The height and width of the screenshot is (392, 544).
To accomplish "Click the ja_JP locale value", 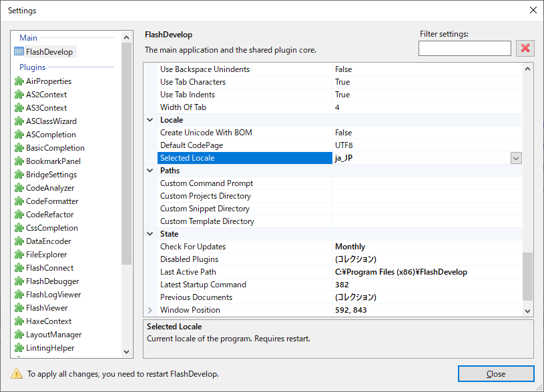I will coord(344,158).
